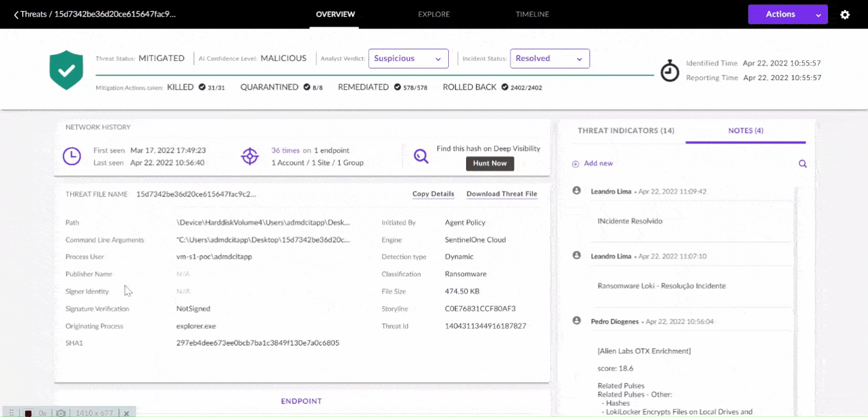This screenshot has height=417, width=868.
Task: Click the Last seen Apr 22, 2022 date
Action: tap(167, 163)
